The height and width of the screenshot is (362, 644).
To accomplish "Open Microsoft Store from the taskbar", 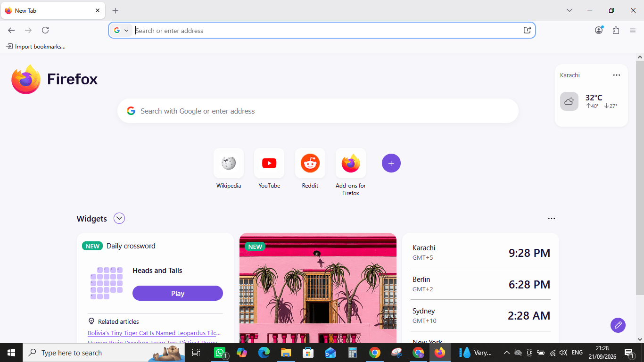I will pos(308,353).
